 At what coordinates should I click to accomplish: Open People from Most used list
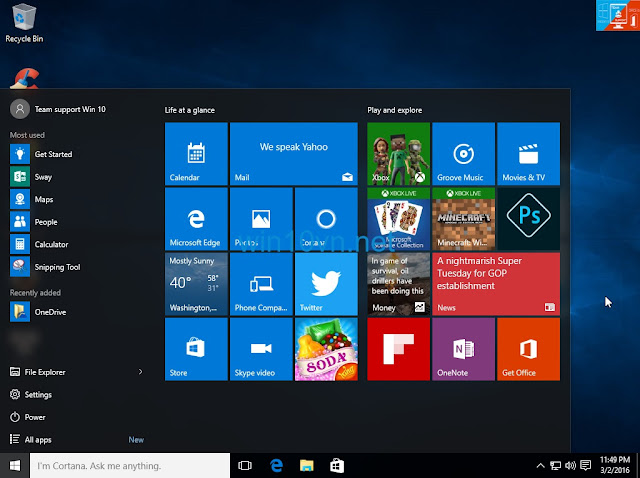pyautogui.click(x=78, y=222)
